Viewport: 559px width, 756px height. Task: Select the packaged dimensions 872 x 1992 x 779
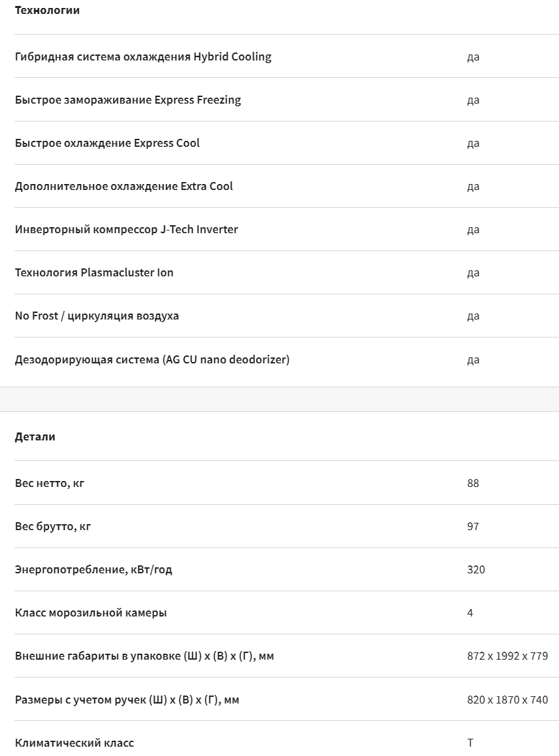(507, 656)
